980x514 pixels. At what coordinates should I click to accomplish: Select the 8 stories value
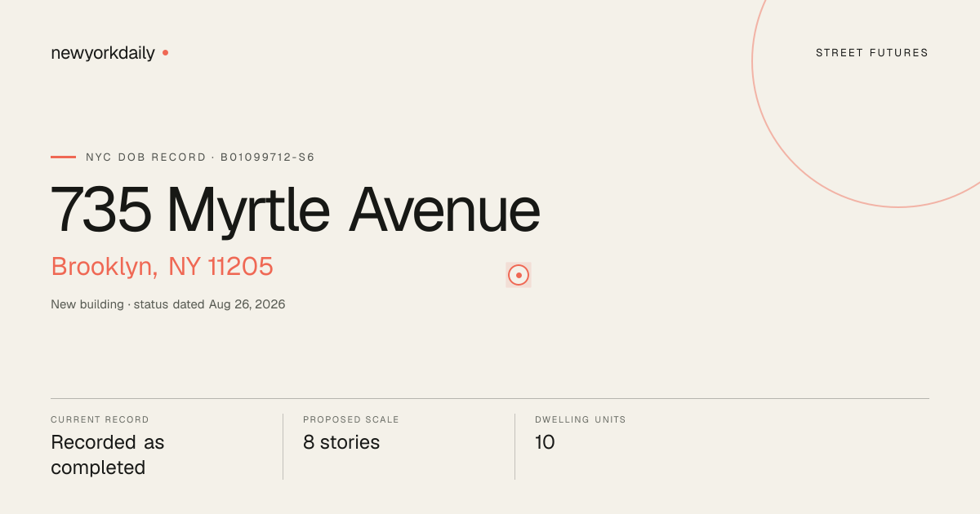click(x=341, y=442)
